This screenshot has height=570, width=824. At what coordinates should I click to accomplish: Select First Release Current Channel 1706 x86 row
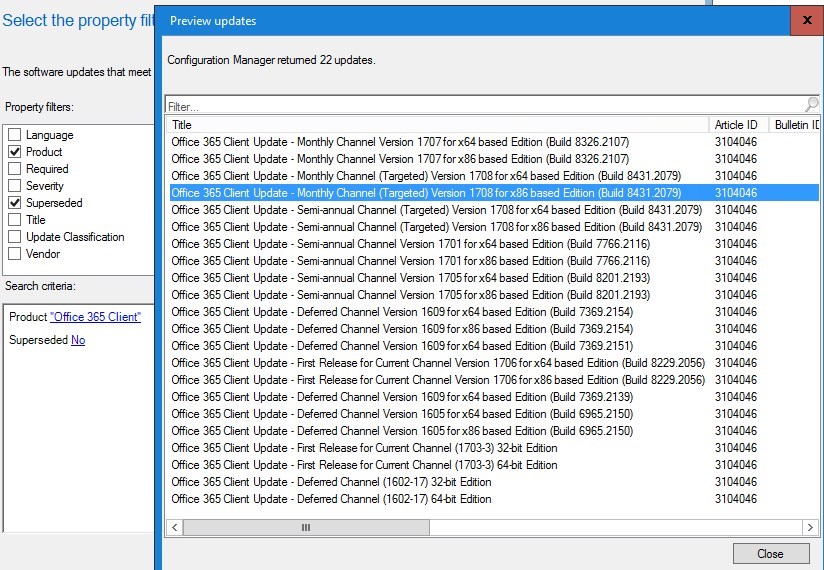click(494, 380)
